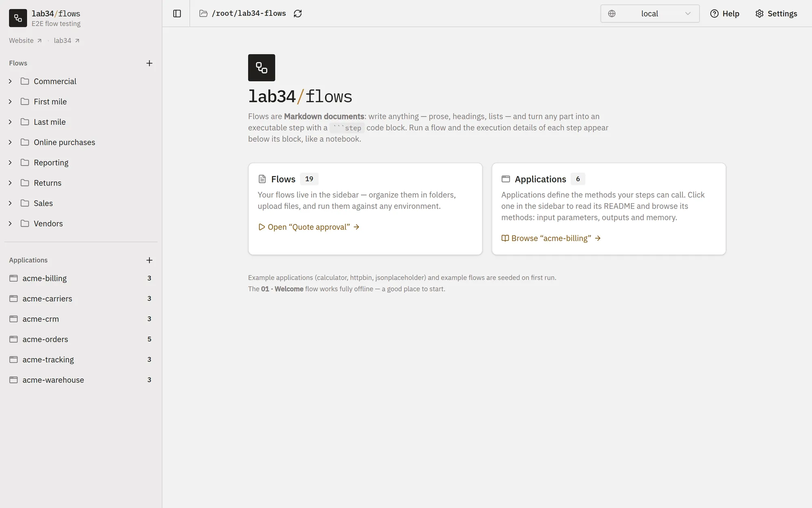Click the Flows card title

click(x=283, y=179)
